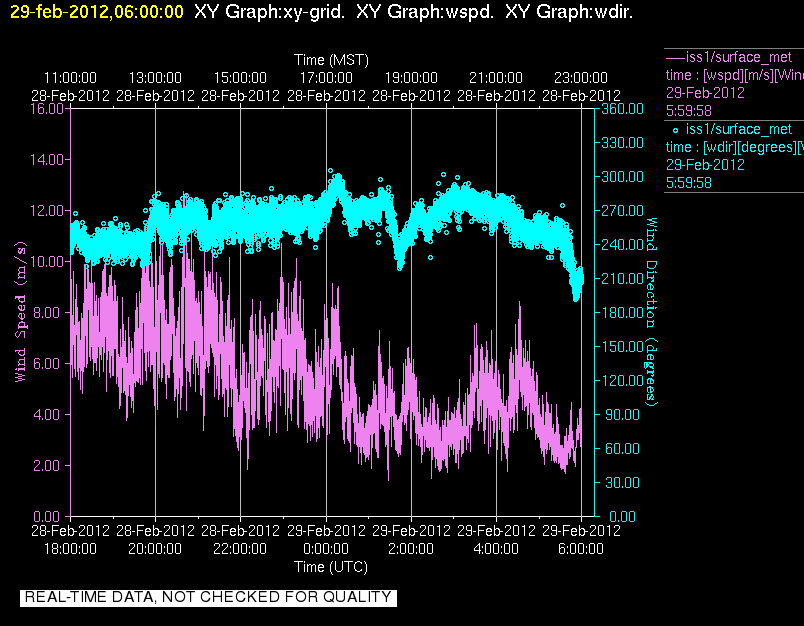The height and width of the screenshot is (626, 804).
Task: Click the 'Time (MST)' top axis label
Action: [331, 60]
